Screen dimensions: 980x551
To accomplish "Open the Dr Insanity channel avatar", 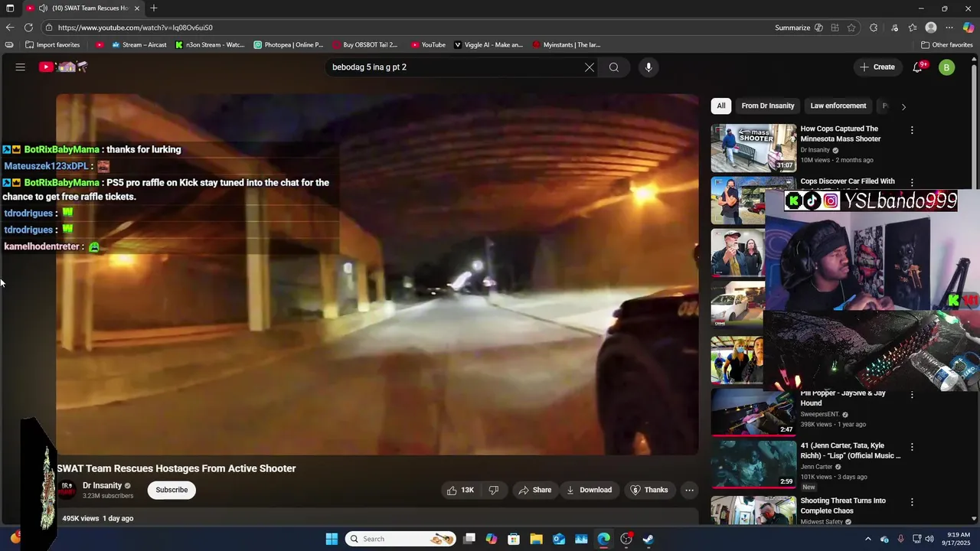I will pyautogui.click(x=67, y=490).
